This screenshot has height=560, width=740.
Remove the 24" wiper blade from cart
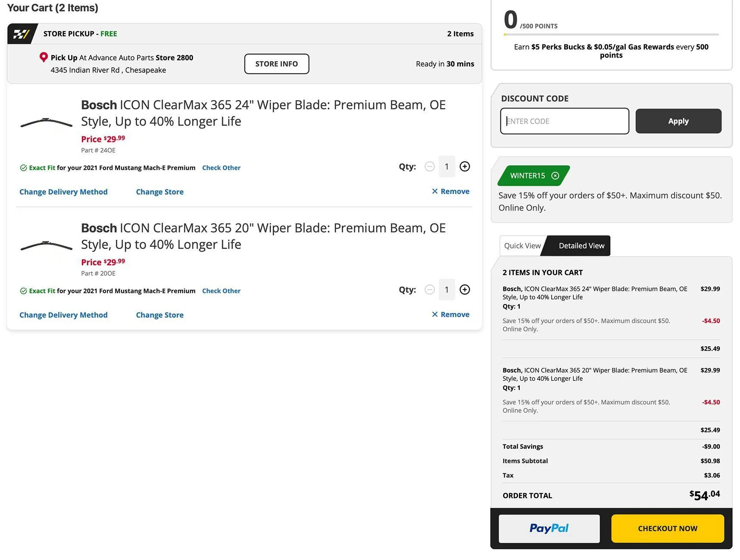pyautogui.click(x=450, y=191)
